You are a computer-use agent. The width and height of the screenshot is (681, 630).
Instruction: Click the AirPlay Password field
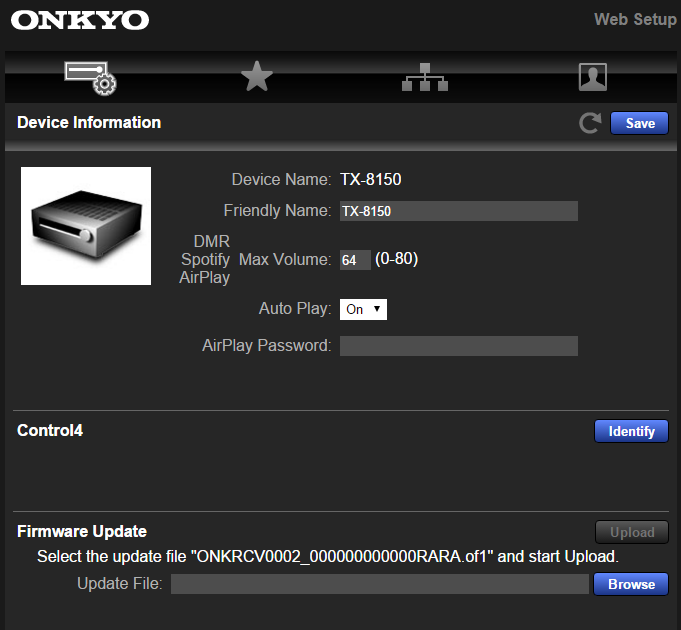(459, 346)
